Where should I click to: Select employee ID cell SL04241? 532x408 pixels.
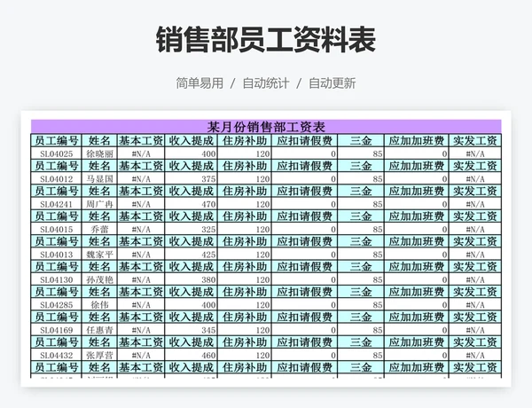pyautogui.click(x=57, y=204)
